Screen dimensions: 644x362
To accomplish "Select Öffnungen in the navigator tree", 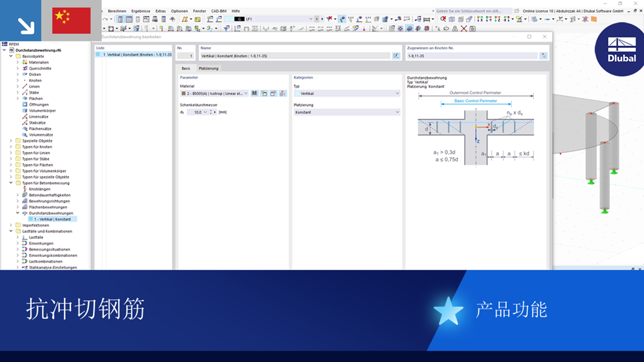I will point(38,105).
